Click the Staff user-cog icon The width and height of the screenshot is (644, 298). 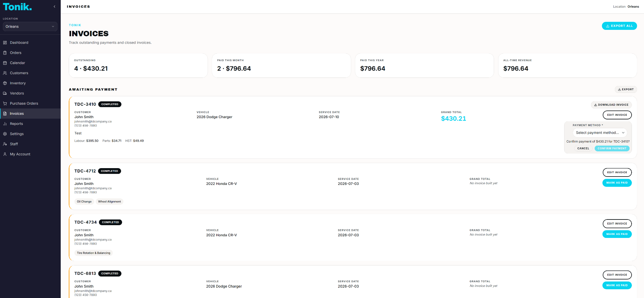(x=5, y=144)
